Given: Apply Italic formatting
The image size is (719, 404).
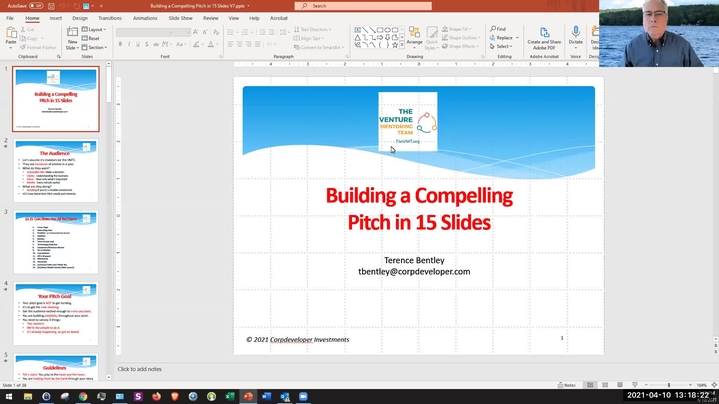Looking at the screenshot, I should click(x=129, y=44).
